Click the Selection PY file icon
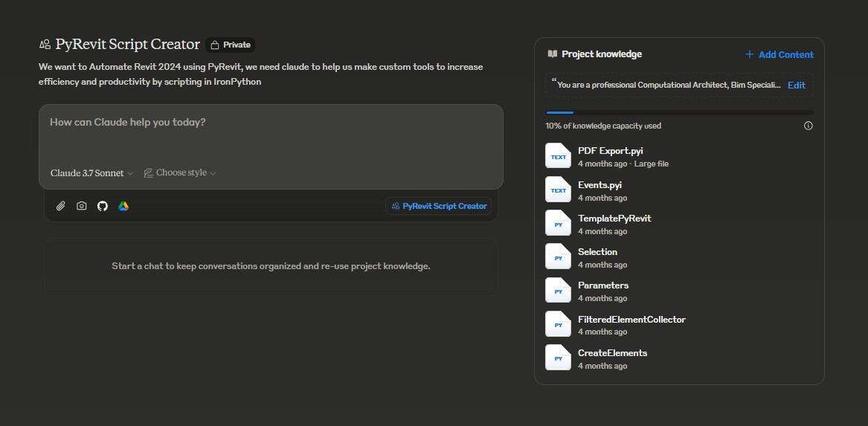This screenshot has height=426, width=868. (x=558, y=256)
